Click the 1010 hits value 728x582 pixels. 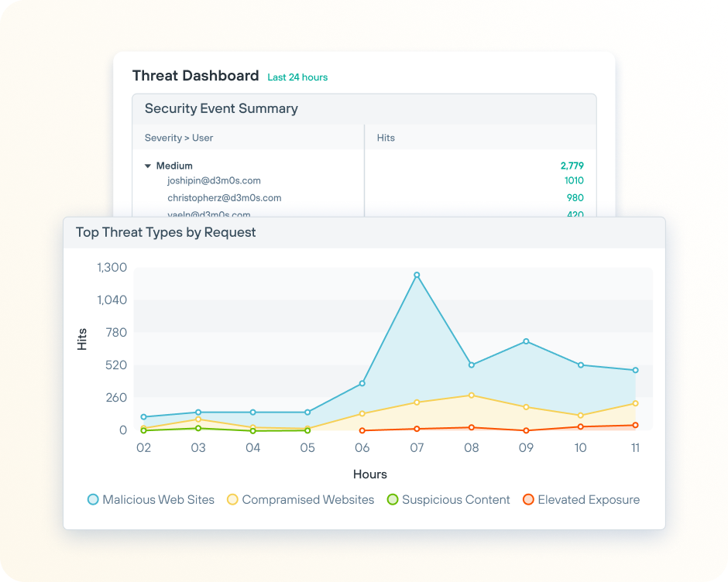(x=574, y=180)
